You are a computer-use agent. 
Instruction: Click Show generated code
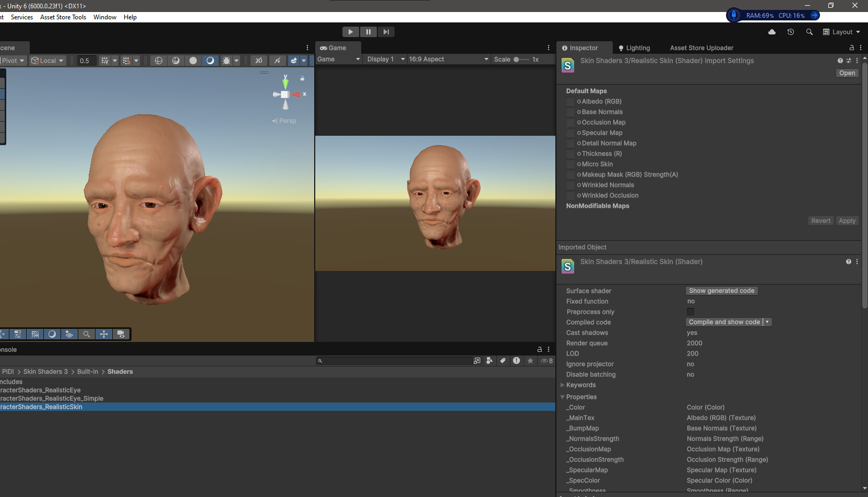tap(721, 291)
